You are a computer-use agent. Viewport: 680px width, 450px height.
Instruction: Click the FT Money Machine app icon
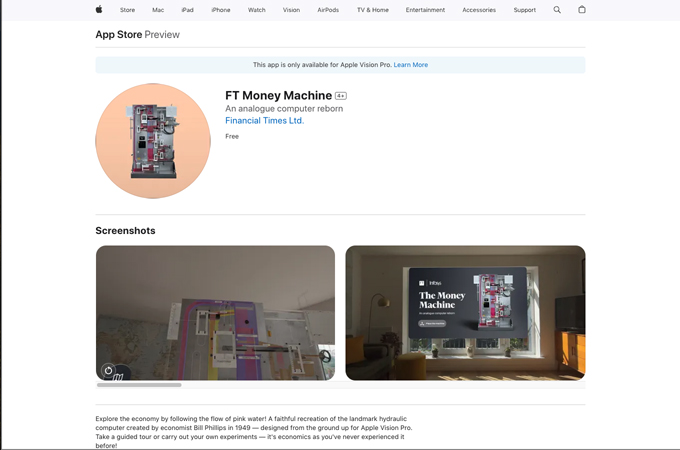pos(153,141)
